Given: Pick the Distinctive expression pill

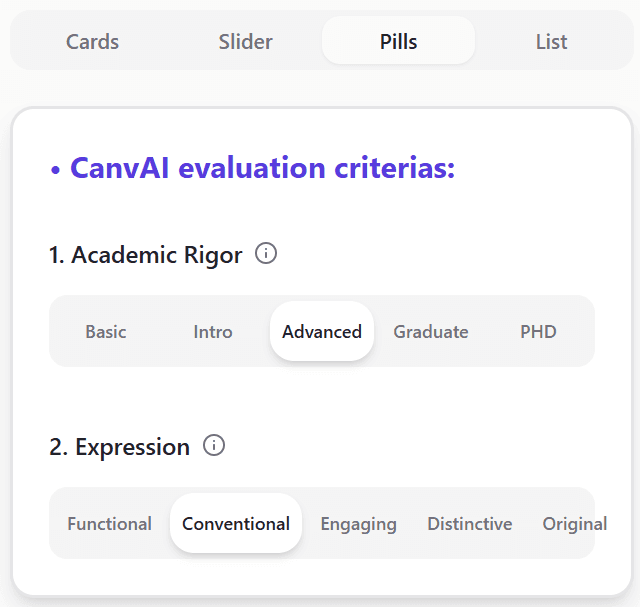Looking at the screenshot, I should pyautogui.click(x=469, y=524).
